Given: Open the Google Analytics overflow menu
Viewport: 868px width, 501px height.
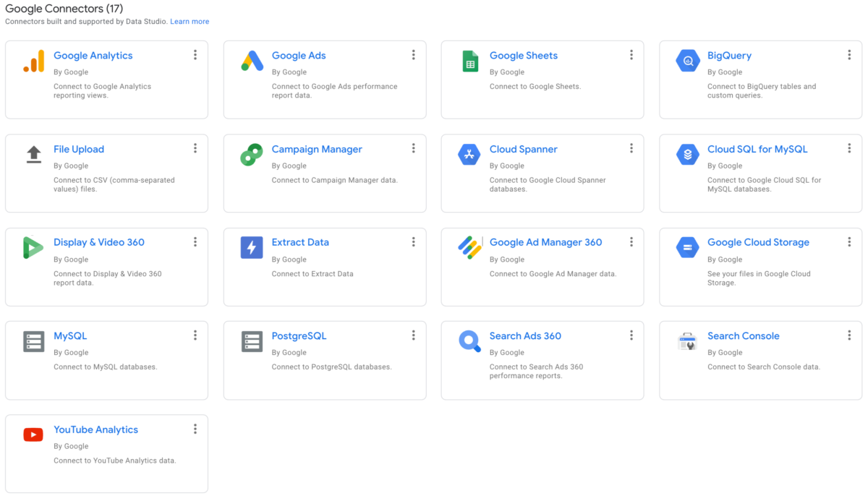Looking at the screenshot, I should click(195, 54).
